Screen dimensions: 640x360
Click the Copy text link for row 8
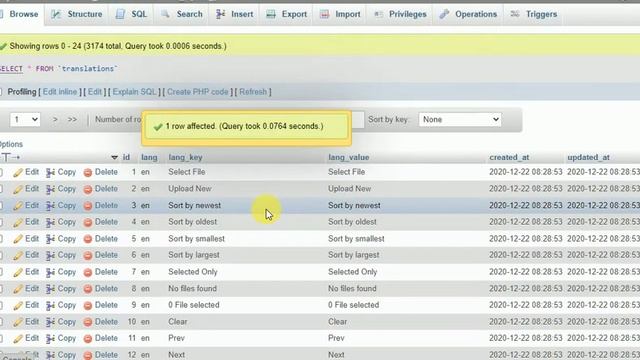pyautogui.click(x=67, y=289)
